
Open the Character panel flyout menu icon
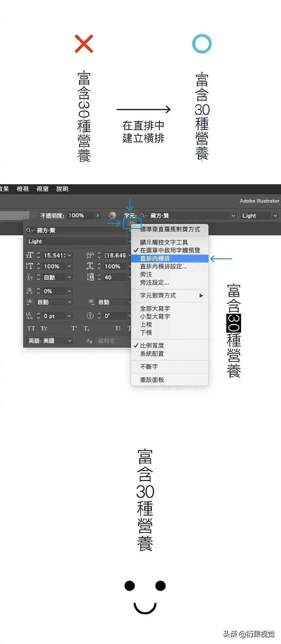(132, 223)
